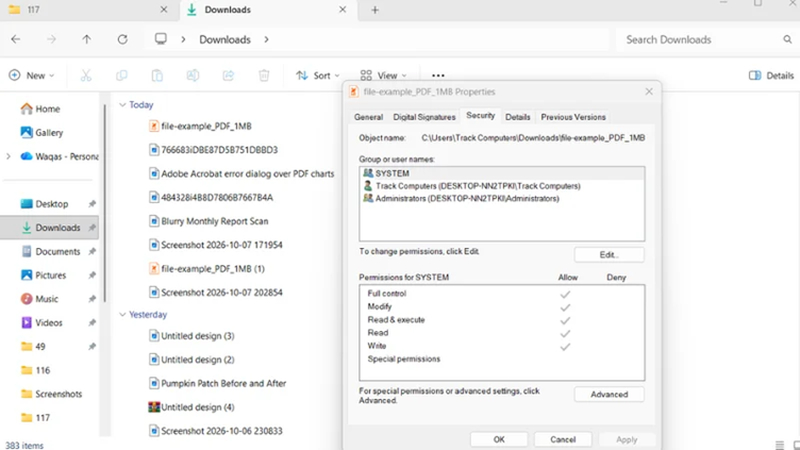Click Cancel in Properties dialog

pos(563,439)
